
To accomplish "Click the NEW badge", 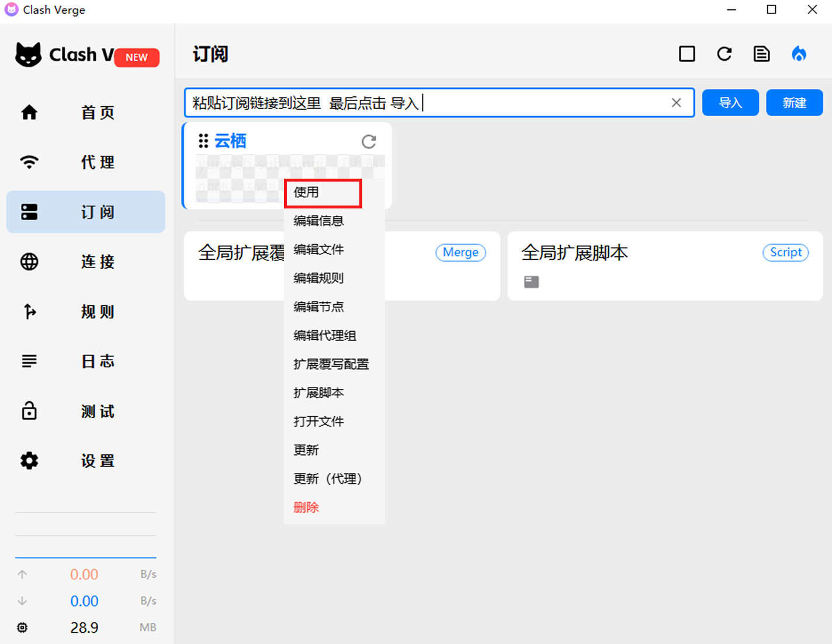I will 137,57.
